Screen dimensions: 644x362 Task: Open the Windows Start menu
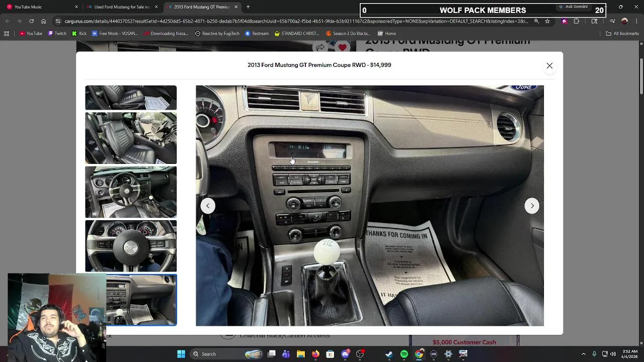(181, 354)
